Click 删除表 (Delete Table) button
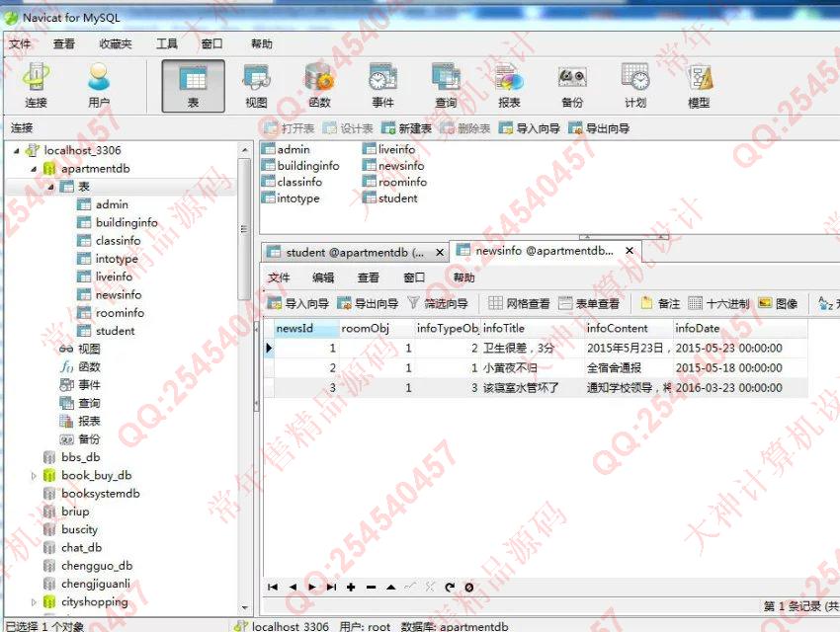This screenshot has height=632, width=840. 465,128
